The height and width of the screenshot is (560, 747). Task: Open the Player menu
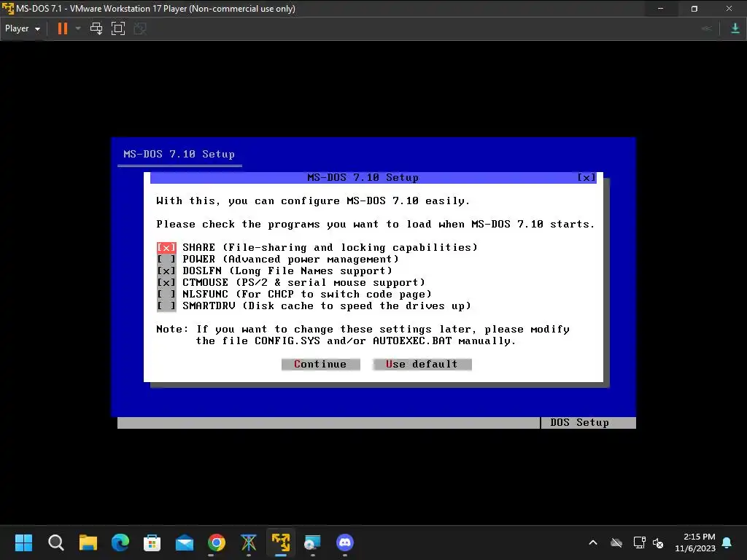pyautogui.click(x=23, y=28)
